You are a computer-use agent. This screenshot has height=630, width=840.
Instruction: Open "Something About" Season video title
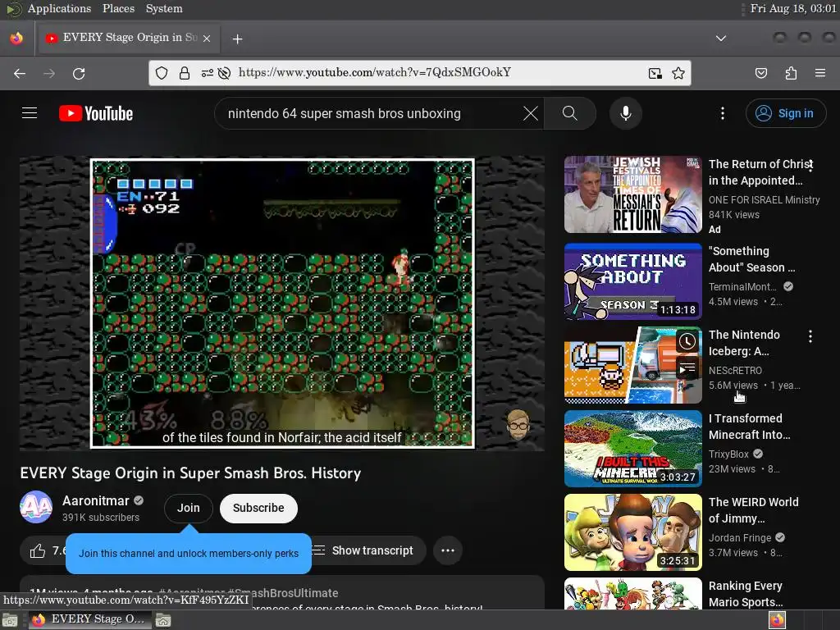752,259
